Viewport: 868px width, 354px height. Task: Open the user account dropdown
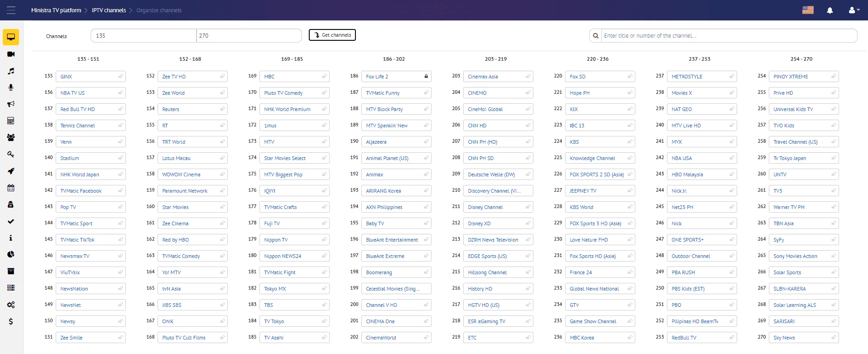pyautogui.click(x=854, y=10)
